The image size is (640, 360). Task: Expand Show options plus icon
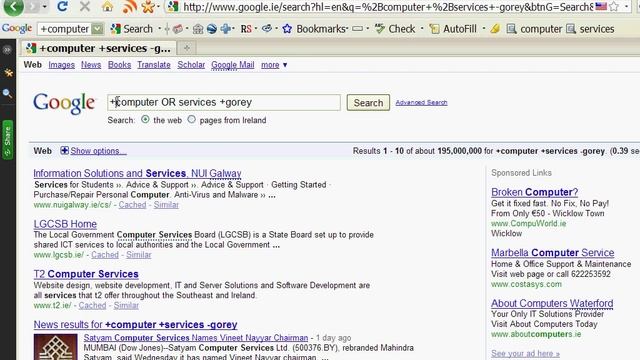(x=64, y=151)
